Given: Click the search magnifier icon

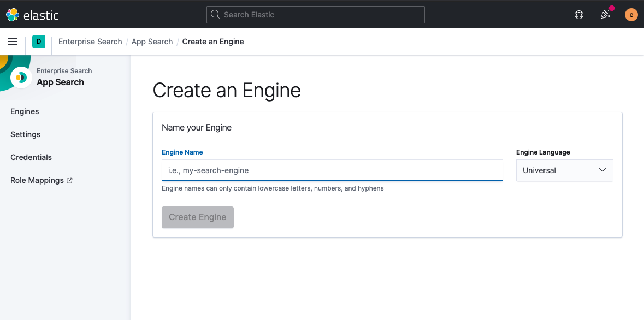Looking at the screenshot, I should pyautogui.click(x=215, y=15).
